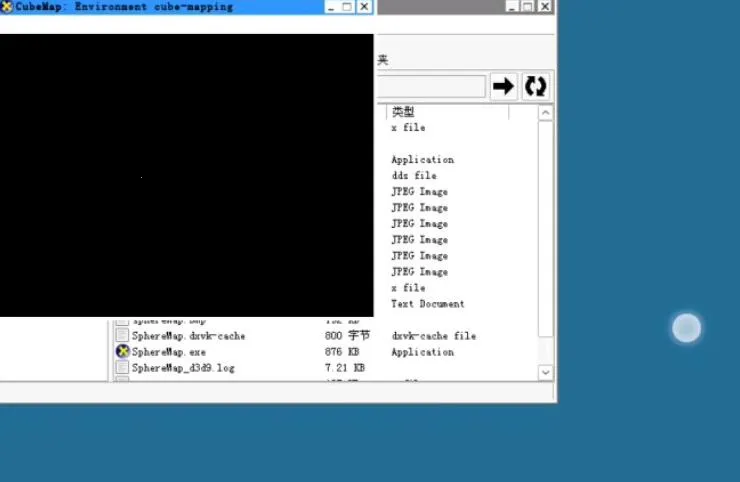Close the file browser window
Image resolution: width=740 pixels, height=482 pixels.
pos(544,7)
